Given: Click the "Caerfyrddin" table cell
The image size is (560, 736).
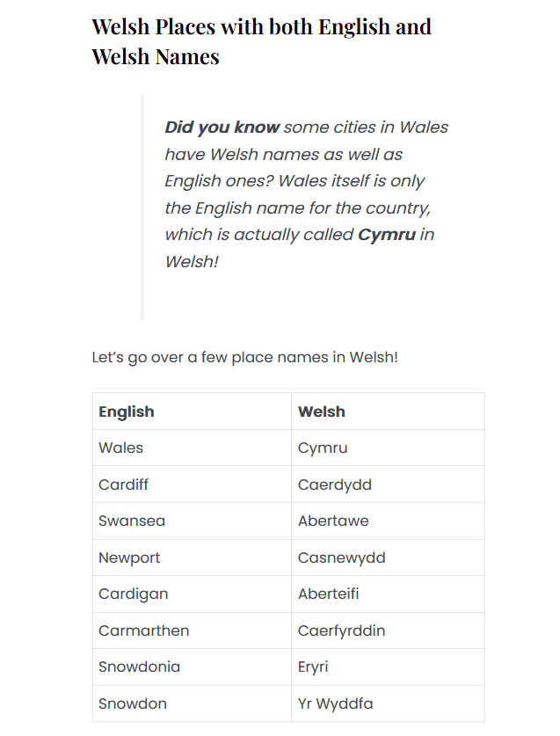Looking at the screenshot, I should pos(342,630).
